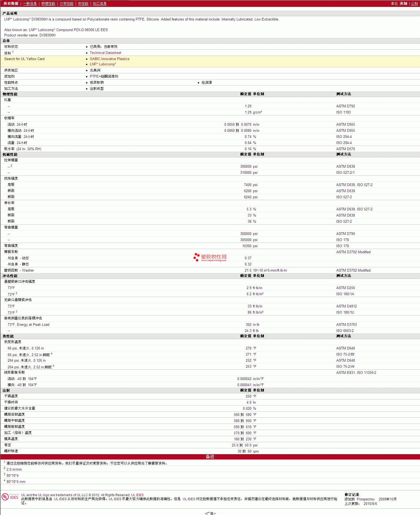Click Search for UL Yellow Card label
Screen dimensions: 420x515
click(24, 59)
